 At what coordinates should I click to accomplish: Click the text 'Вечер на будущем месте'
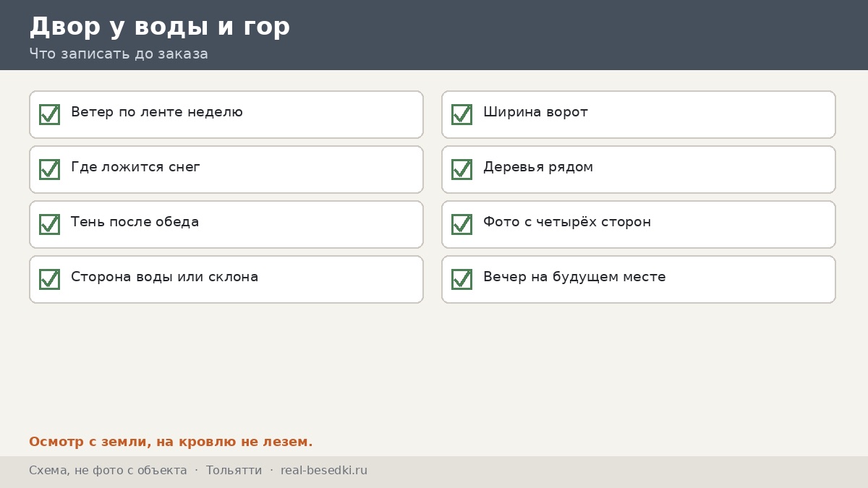pyautogui.click(x=574, y=277)
